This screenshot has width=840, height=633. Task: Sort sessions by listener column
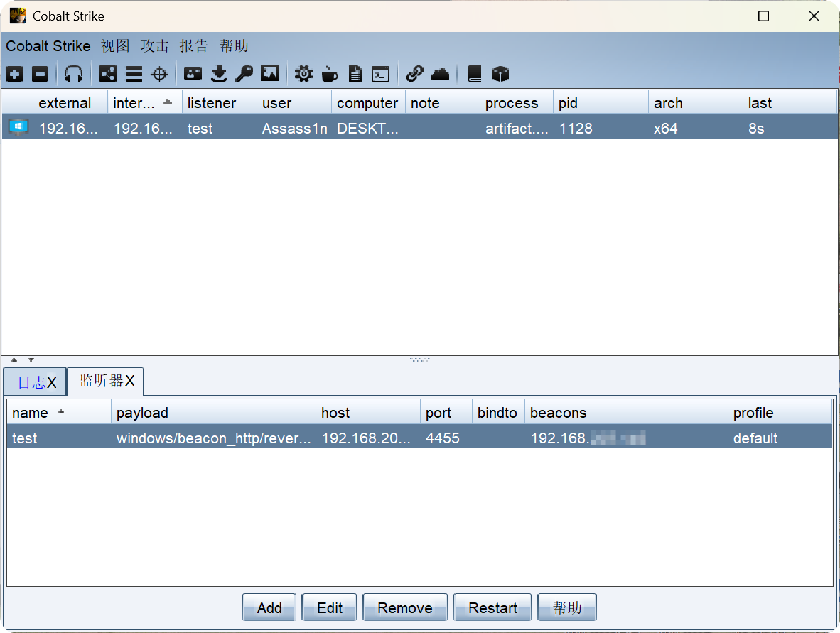point(220,103)
